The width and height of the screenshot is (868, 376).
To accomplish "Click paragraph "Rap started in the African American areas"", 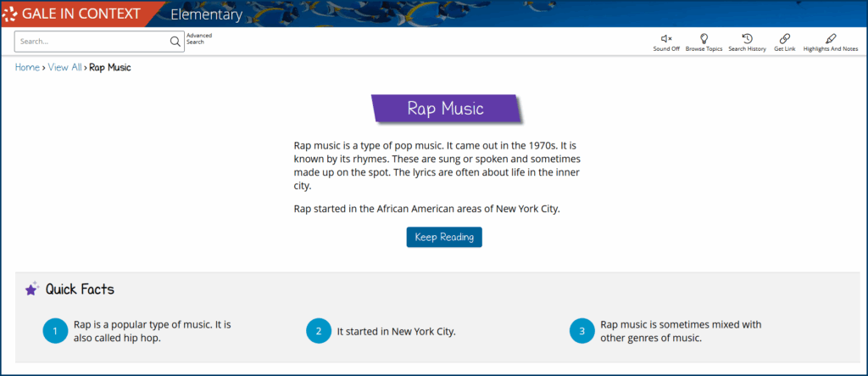I will click(427, 210).
